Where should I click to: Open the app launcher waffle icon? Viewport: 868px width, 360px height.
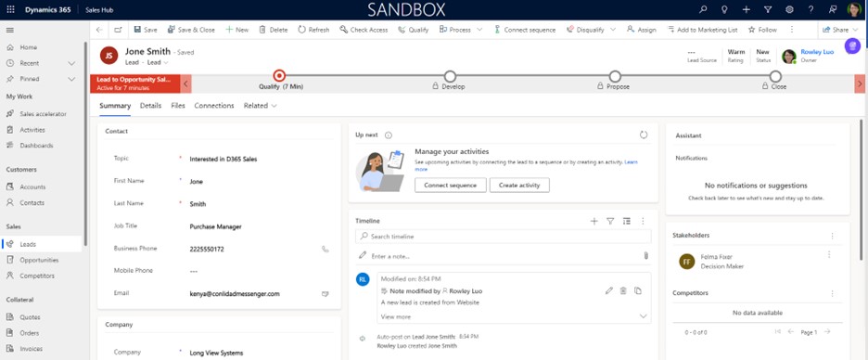10,9
